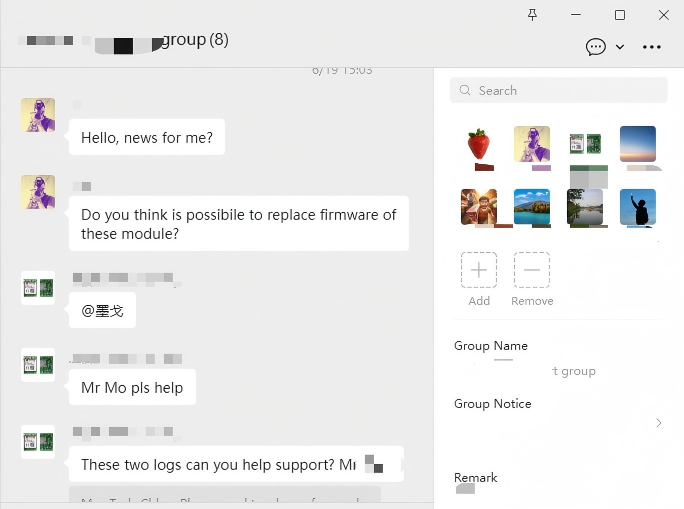Select the 'Hello, news for me?' message
The image size is (684, 509).
pyautogui.click(x=147, y=138)
